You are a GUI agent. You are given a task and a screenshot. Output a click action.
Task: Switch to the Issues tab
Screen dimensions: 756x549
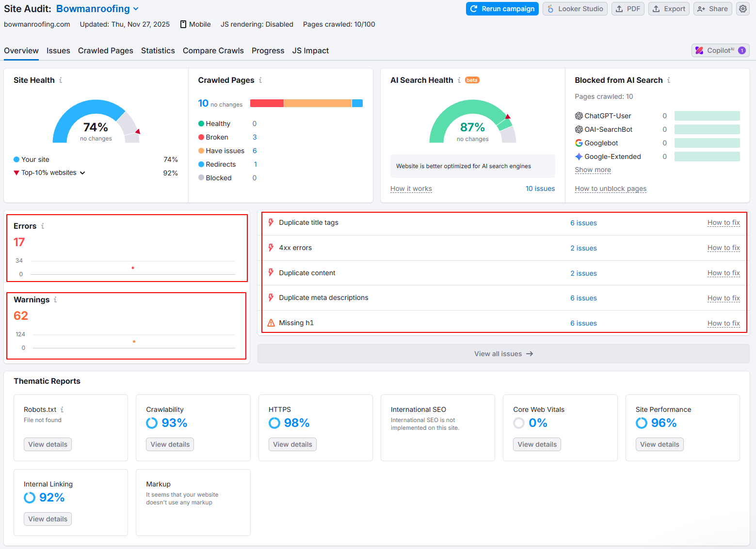58,51
